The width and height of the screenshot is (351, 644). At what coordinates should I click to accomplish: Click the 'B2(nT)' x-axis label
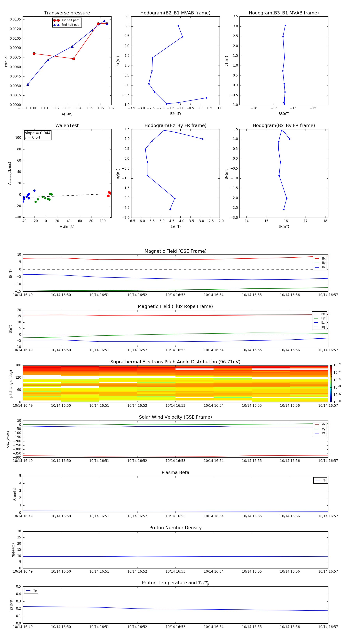175,114
